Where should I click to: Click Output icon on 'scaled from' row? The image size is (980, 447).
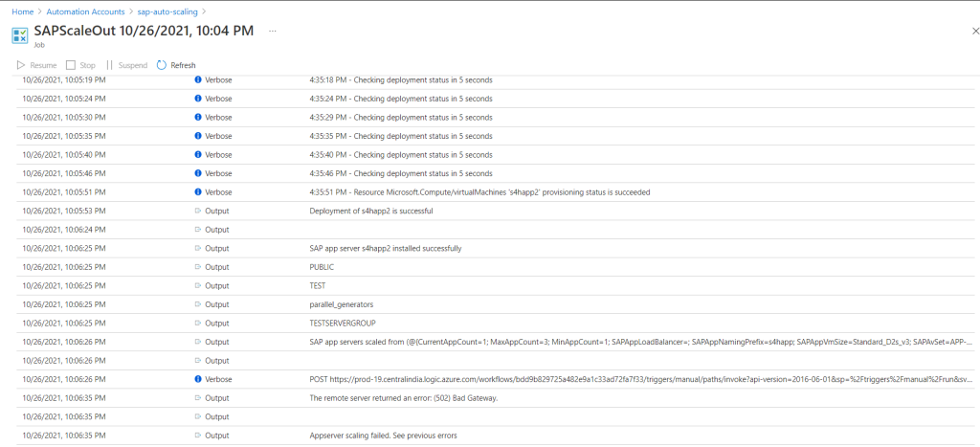[198, 342]
